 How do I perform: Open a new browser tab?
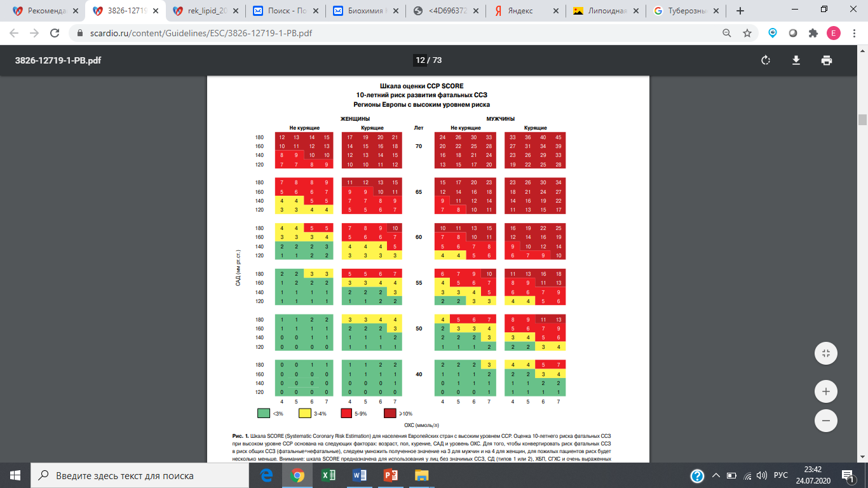click(740, 11)
